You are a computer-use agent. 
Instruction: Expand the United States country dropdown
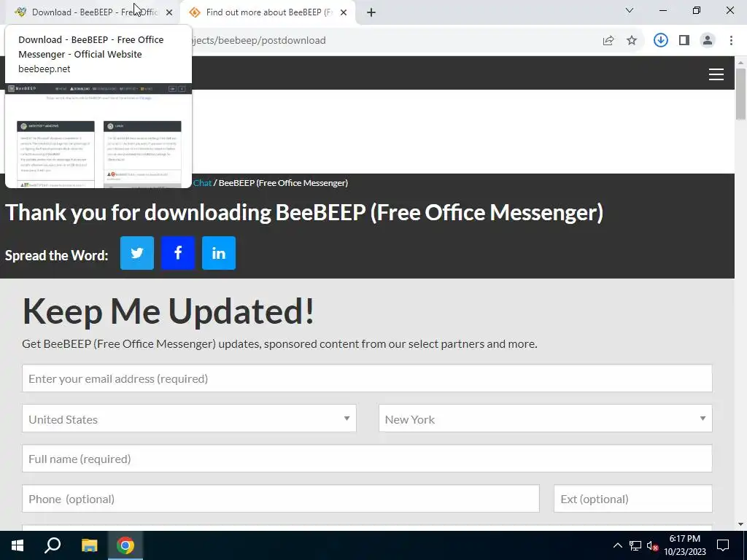[x=189, y=419]
